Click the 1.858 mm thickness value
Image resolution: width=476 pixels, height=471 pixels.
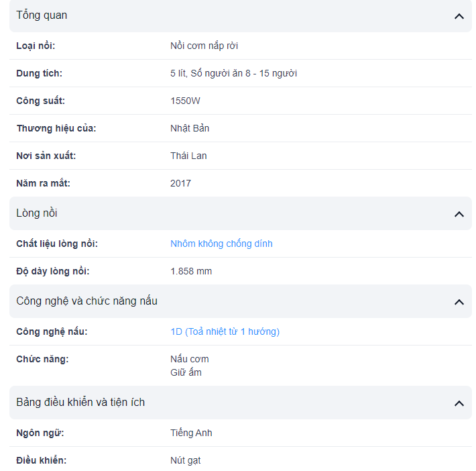coord(191,271)
